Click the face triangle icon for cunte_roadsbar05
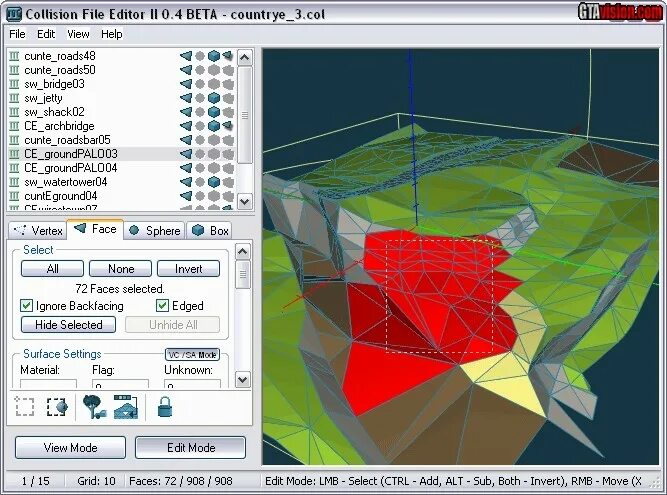This screenshot has width=667, height=495. 186,140
